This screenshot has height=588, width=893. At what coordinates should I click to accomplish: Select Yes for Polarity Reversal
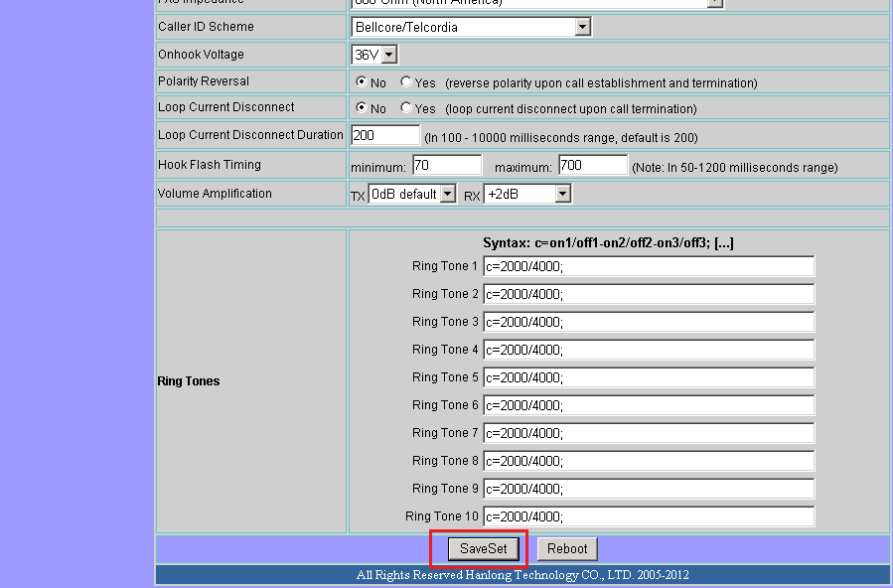pyautogui.click(x=405, y=81)
